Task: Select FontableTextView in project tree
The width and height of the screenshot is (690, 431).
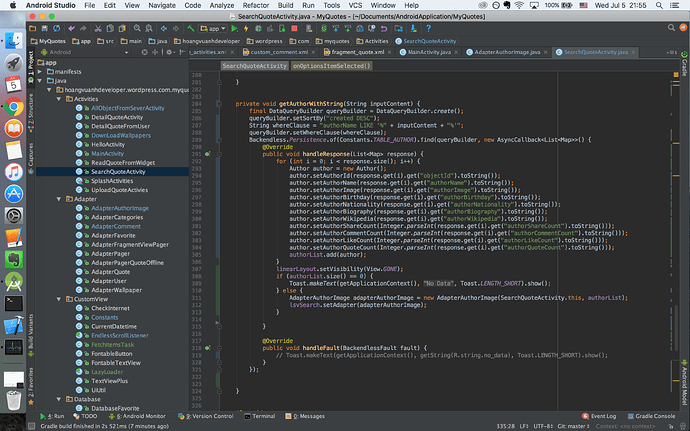Action: (116, 363)
